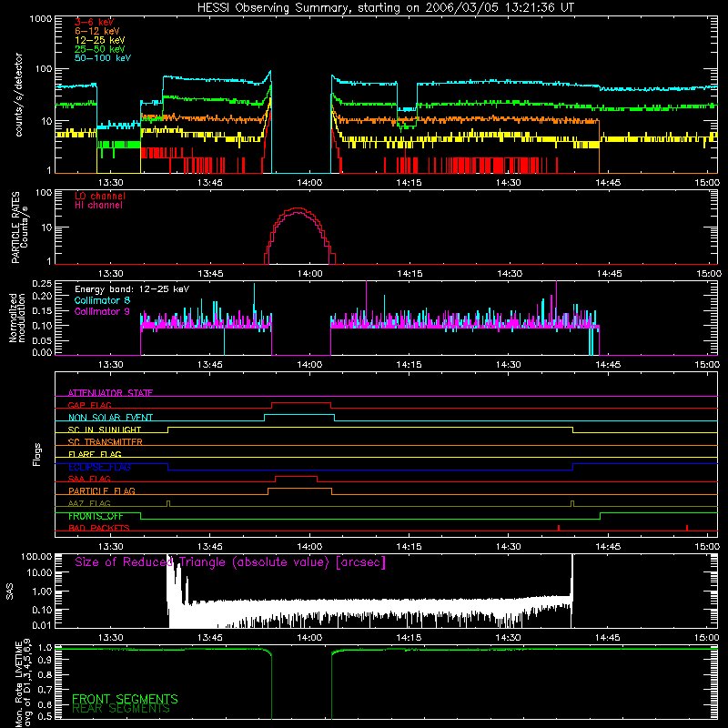This screenshot has height=728, width=728.
Task: Click the 'Size of Reduced Triangle' plot title
Action: pyautogui.click(x=230, y=562)
